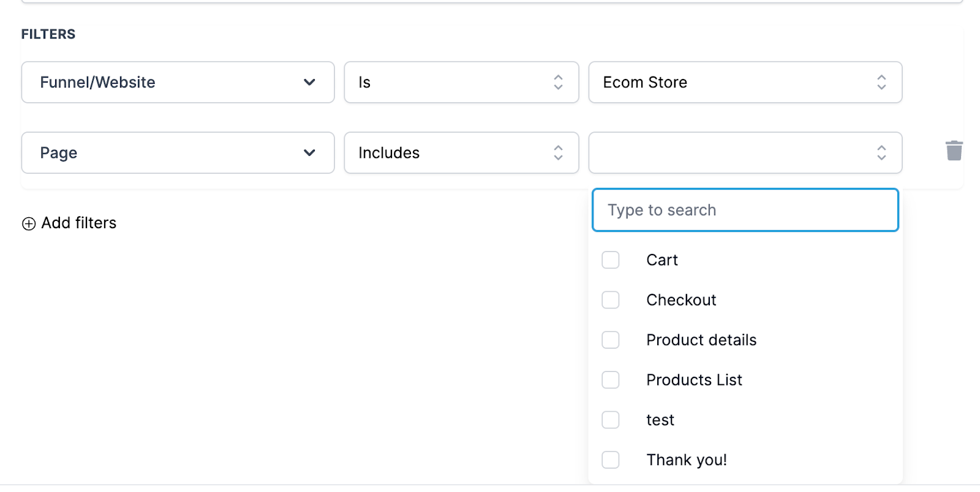Image resolution: width=980 pixels, height=492 pixels.
Task: Tick the Checkout checkbox
Action: pyautogui.click(x=611, y=300)
